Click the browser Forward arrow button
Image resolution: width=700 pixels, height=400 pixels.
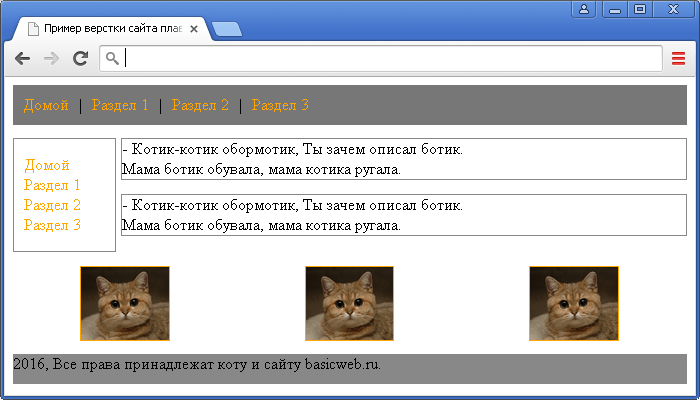[x=51, y=59]
